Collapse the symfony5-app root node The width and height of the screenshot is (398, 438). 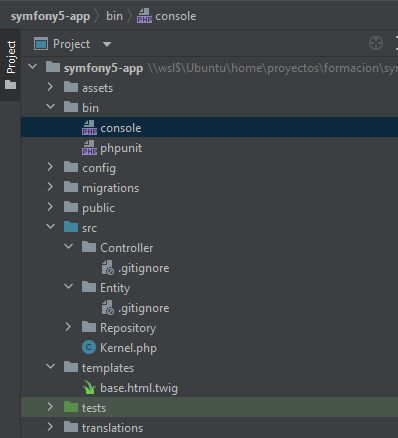pos(33,66)
